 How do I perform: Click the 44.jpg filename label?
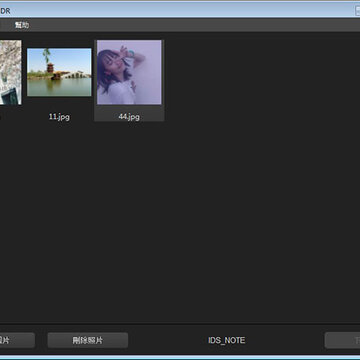(x=129, y=117)
